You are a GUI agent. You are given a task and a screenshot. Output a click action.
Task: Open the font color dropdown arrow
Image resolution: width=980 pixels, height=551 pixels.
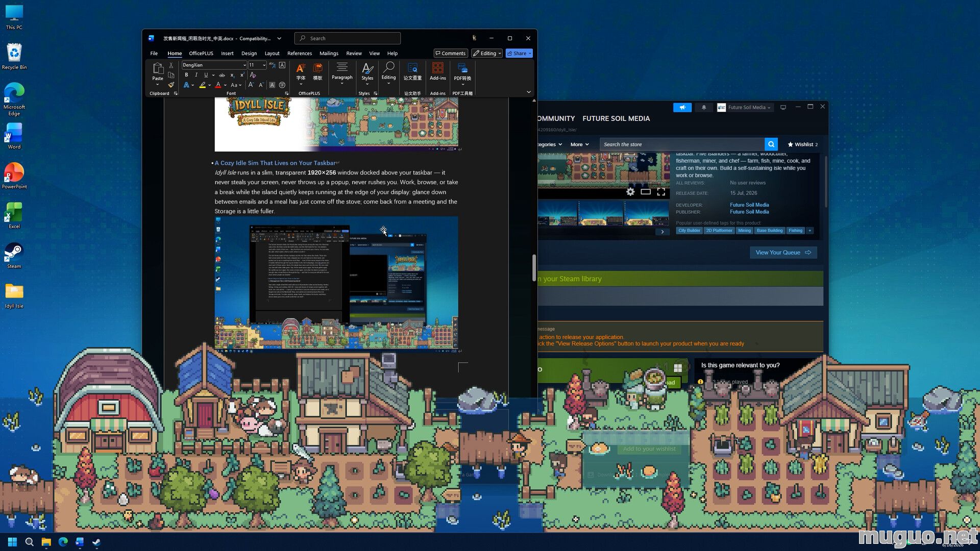point(225,85)
